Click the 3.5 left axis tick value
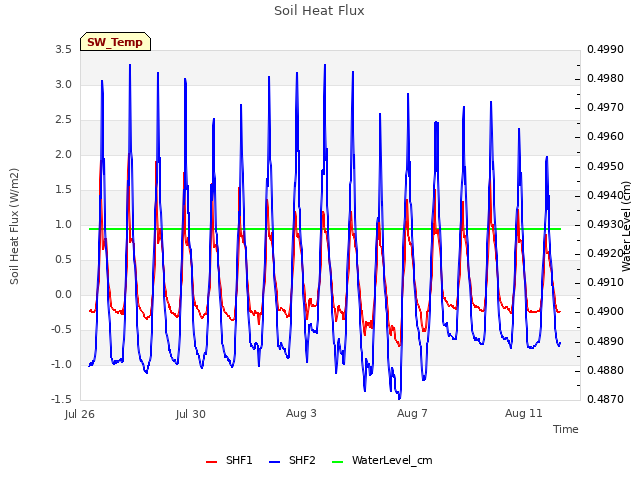 click(x=64, y=49)
